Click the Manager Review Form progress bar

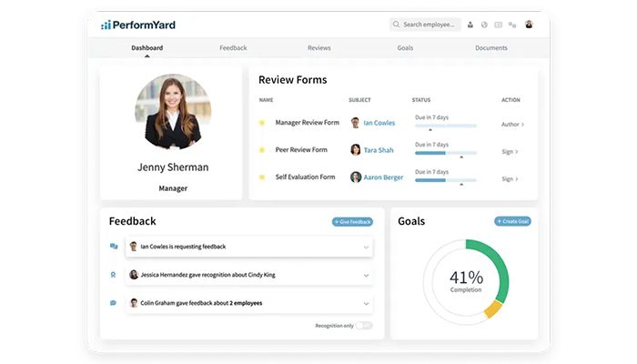coord(445,126)
